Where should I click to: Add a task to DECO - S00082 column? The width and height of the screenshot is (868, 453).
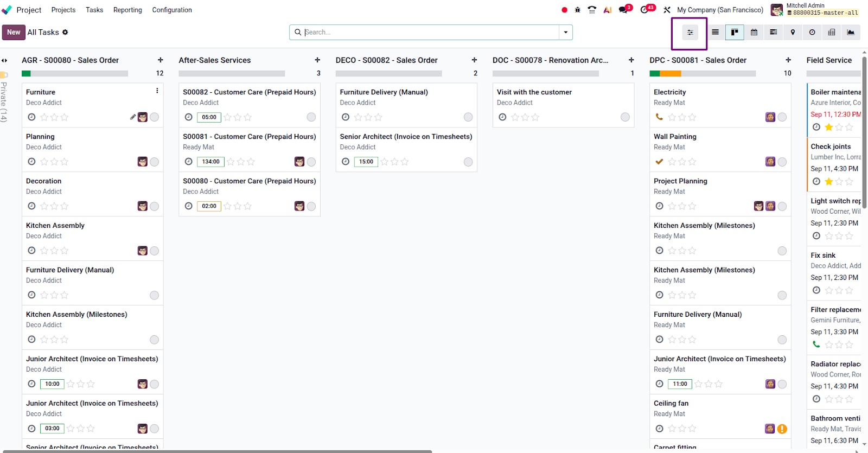click(474, 60)
